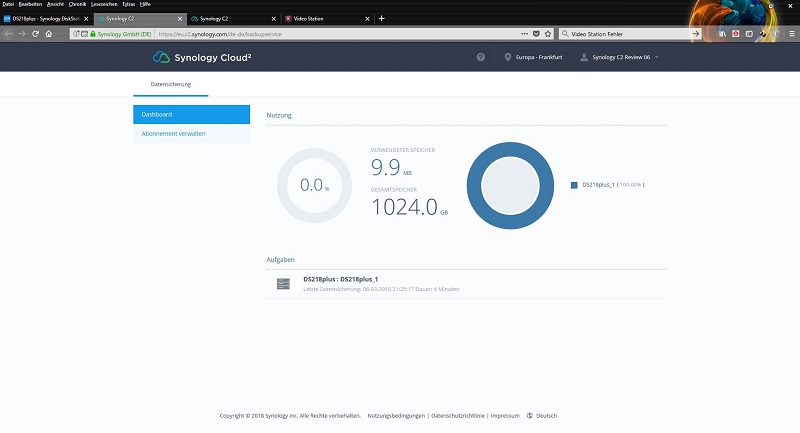800x433 pixels.
Task: Open the page actions three-dots menu
Action: (x=524, y=34)
